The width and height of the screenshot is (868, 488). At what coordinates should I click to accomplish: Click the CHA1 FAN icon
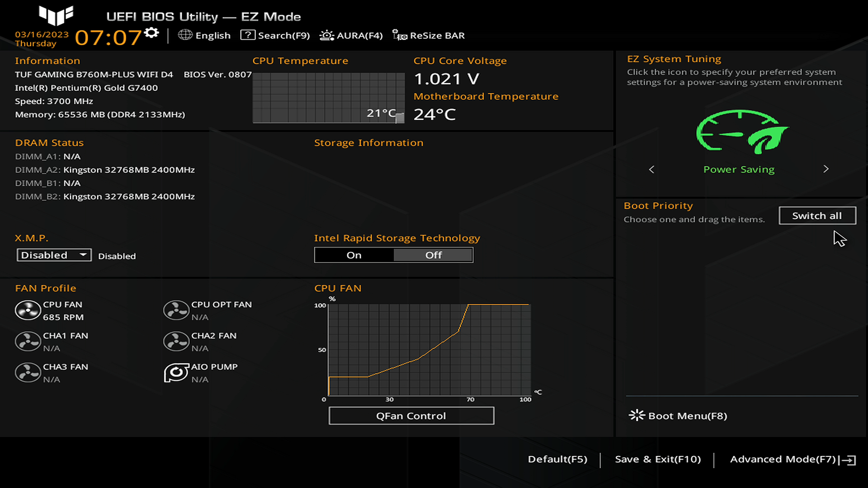point(28,342)
